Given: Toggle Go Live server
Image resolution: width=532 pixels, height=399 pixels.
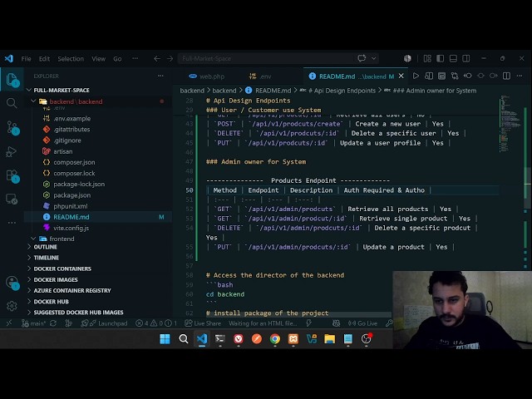Looking at the screenshot, I should 362,323.
